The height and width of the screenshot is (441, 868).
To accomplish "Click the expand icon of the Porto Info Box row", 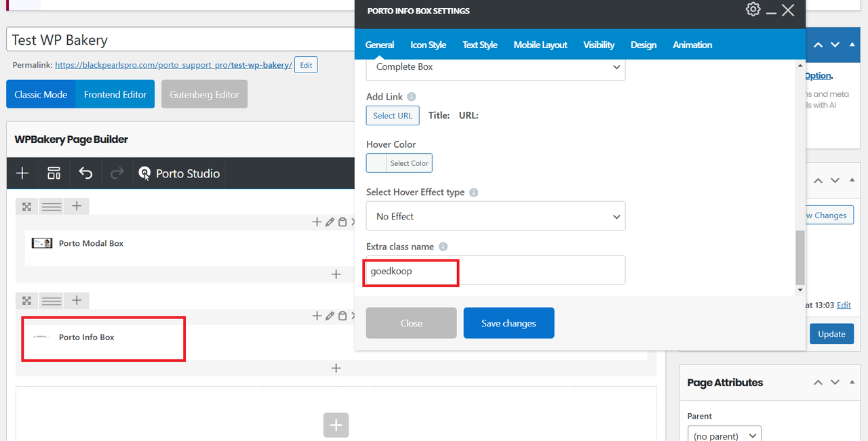I will [26, 301].
